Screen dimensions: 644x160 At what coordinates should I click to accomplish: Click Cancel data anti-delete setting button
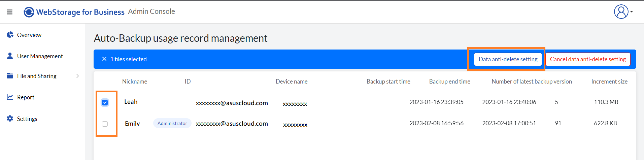[x=588, y=59]
